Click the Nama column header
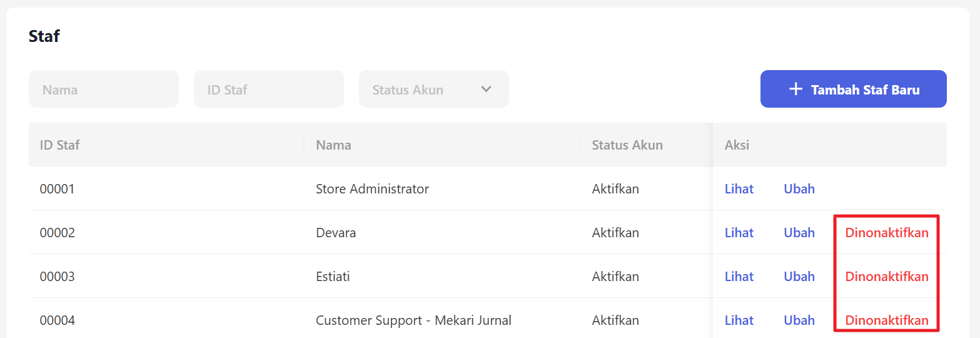 (x=333, y=145)
